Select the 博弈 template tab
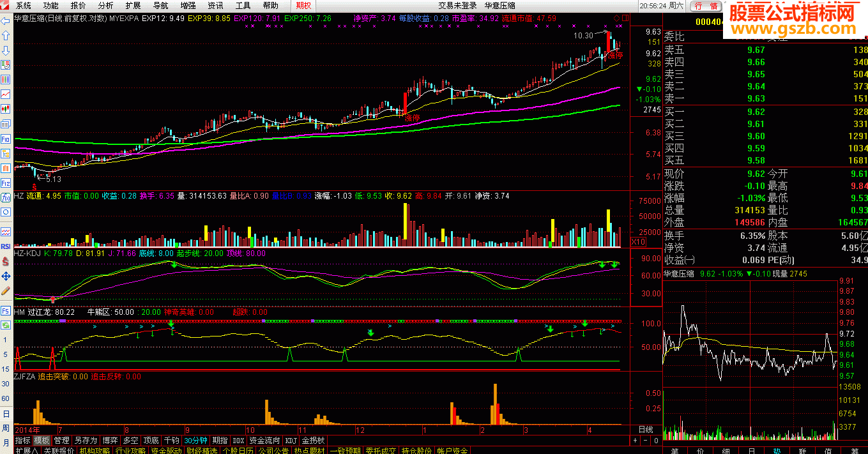 coord(110,441)
